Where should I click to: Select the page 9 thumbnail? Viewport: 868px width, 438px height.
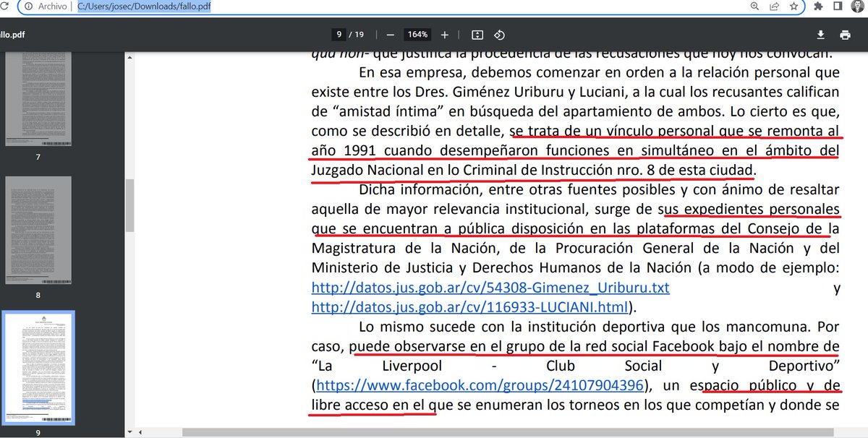(38, 366)
